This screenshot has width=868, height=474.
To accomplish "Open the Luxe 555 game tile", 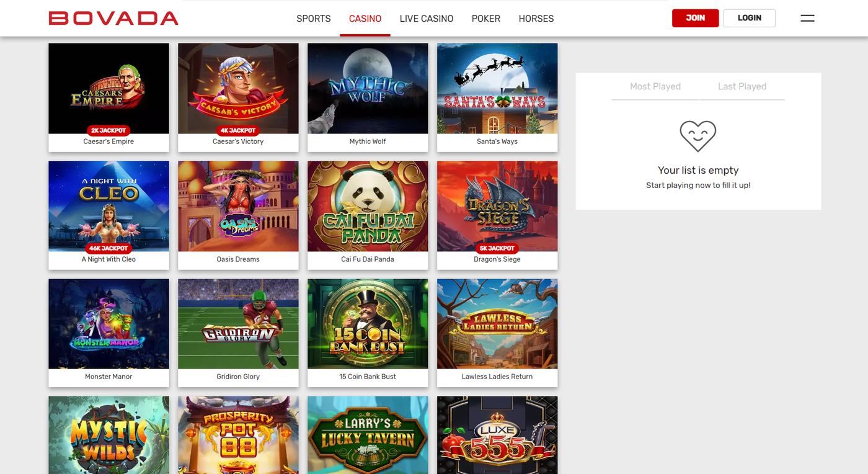I will click(x=497, y=435).
